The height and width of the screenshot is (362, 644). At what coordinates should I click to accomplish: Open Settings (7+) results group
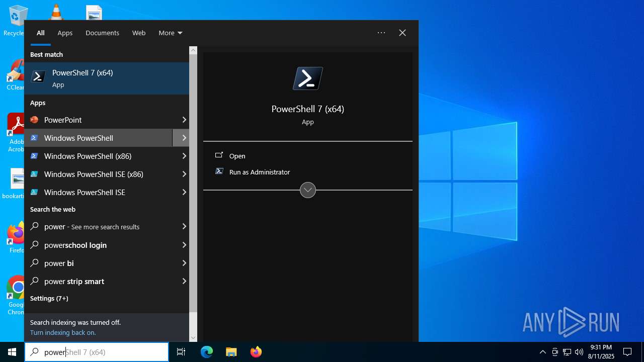point(49,298)
